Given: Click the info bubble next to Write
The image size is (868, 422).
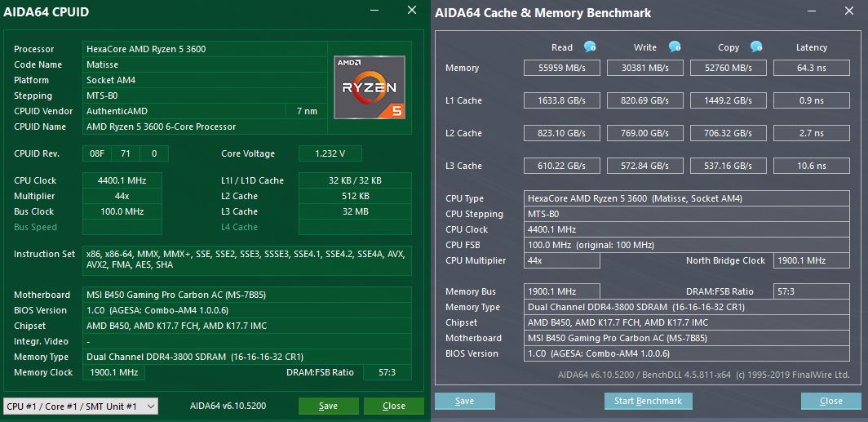Looking at the screenshot, I should 675,47.
